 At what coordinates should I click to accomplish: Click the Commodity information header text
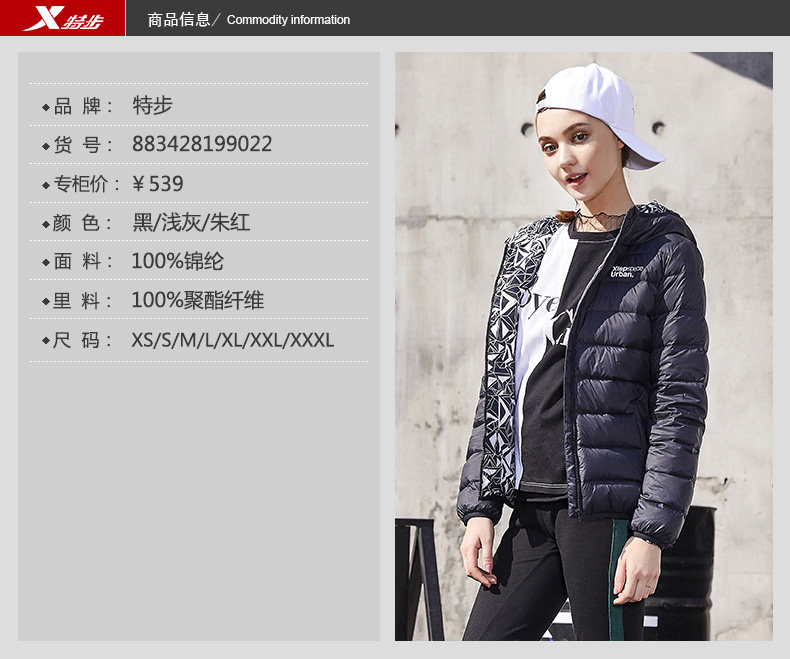288,20
